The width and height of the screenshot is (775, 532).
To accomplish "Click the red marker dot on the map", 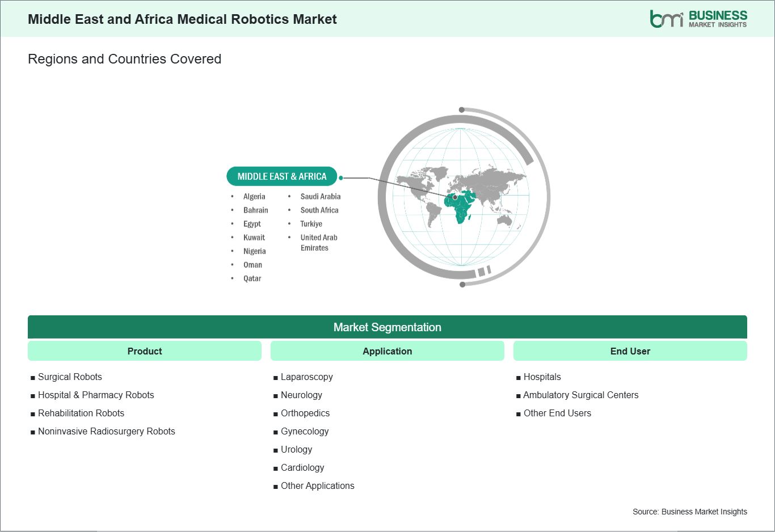I will tap(455, 197).
